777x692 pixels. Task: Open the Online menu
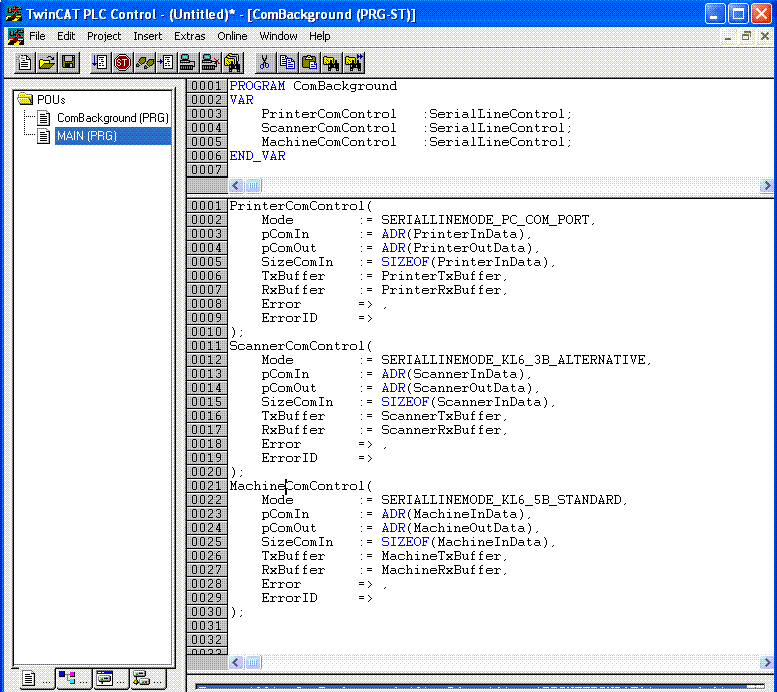(x=232, y=36)
